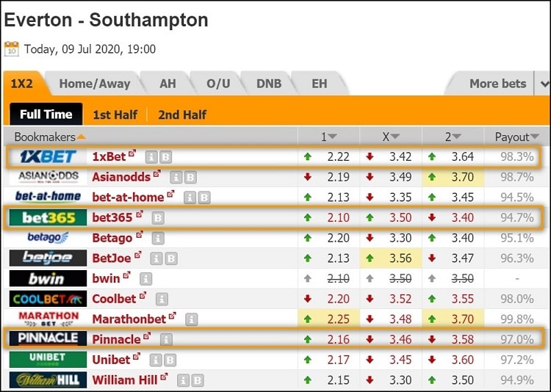
Task: Switch to the O/U tab
Action: (x=218, y=84)
